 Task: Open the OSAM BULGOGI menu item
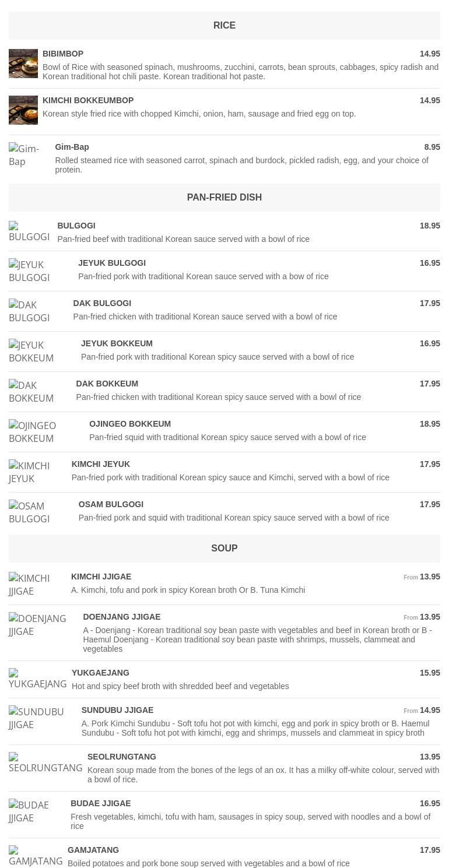pos(111,504)
